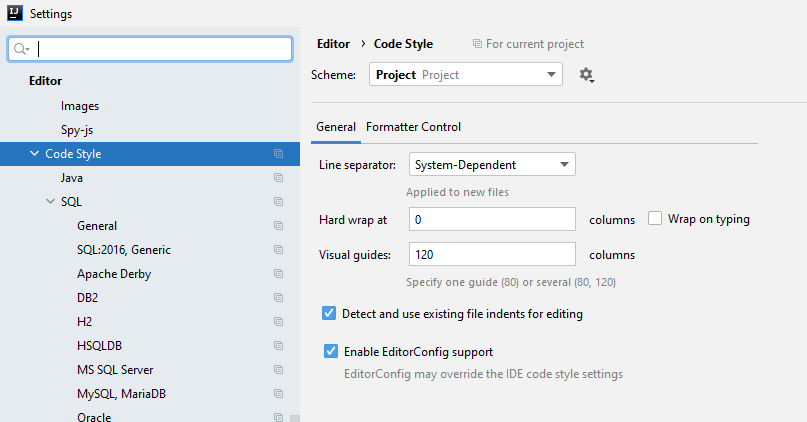Click the 'Applied to new files' hint text

(x=457, y=192)
